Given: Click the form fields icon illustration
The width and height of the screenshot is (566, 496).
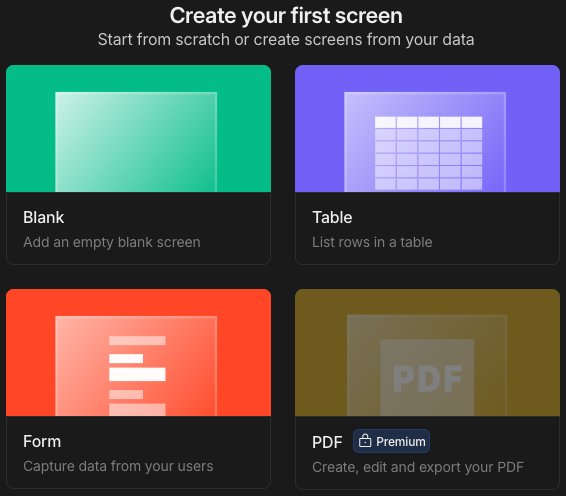Looking at the screenshot, I should (137, 376).
